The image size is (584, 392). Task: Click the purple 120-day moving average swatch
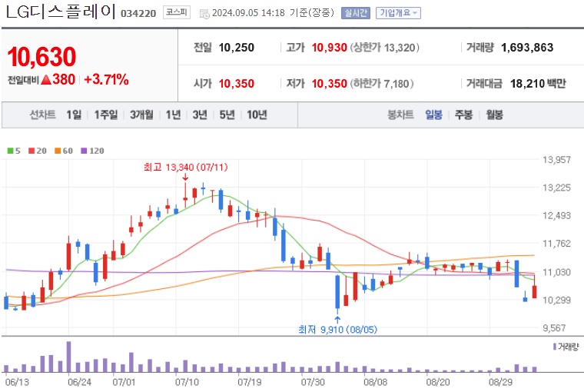84,151
